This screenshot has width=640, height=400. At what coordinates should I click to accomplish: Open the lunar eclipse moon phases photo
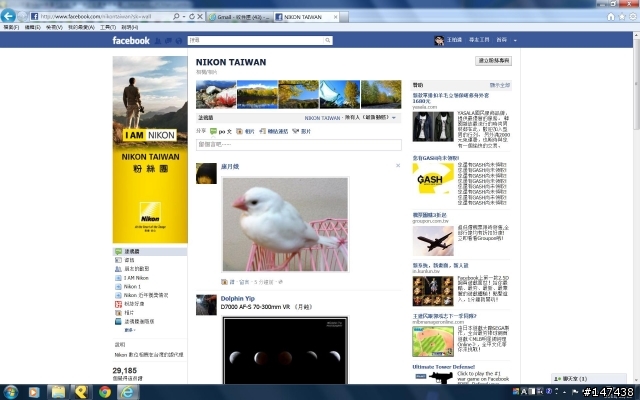pos(285,350)
